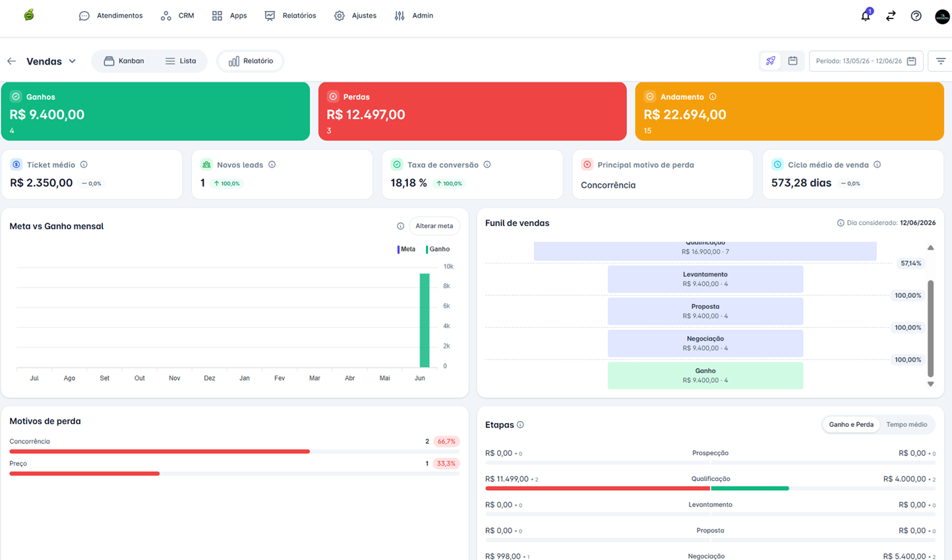The image size is (952, 560).
Task: Toggle Ganho legend series
Action: [438, 249]
